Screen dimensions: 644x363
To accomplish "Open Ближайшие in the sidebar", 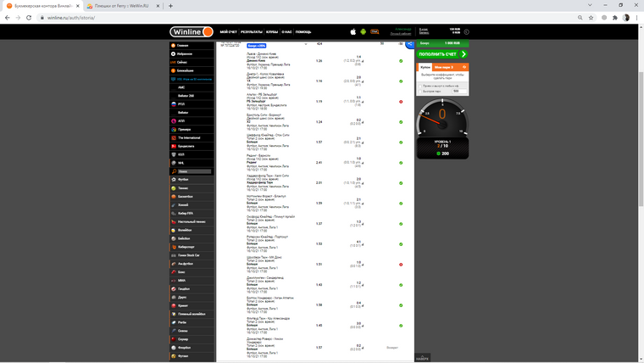I will [x=192, y=70].
